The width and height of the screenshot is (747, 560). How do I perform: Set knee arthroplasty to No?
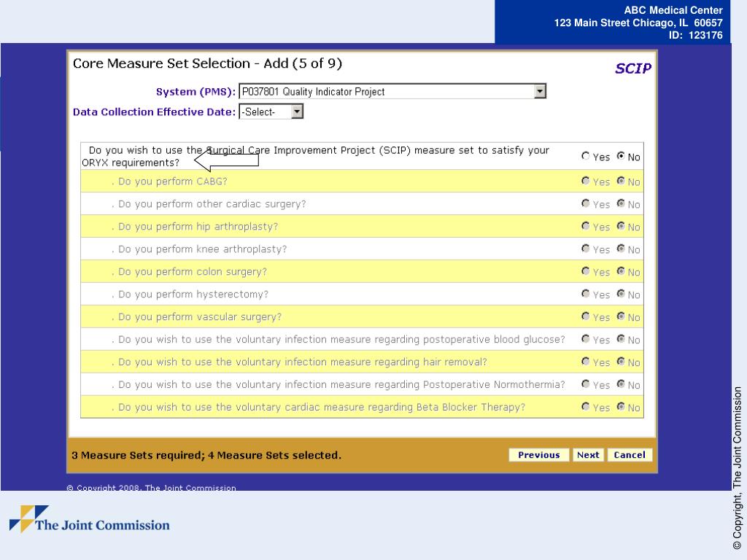tap(621, 249)
